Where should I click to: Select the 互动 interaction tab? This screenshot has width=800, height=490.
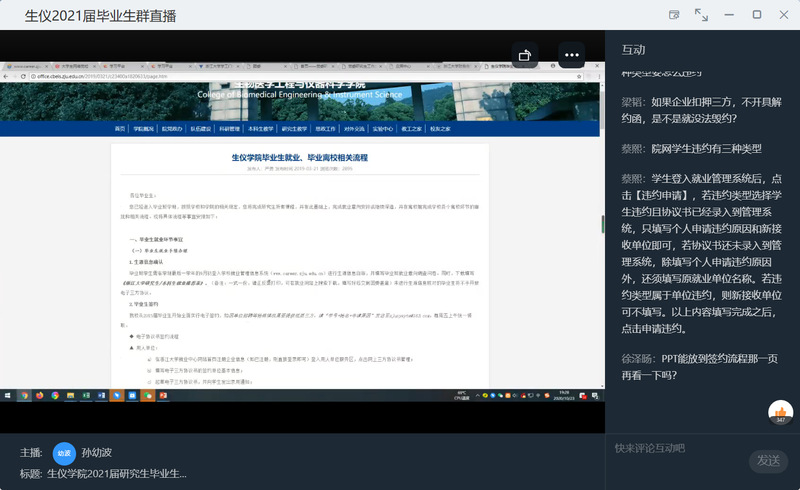tap(633, 49)
